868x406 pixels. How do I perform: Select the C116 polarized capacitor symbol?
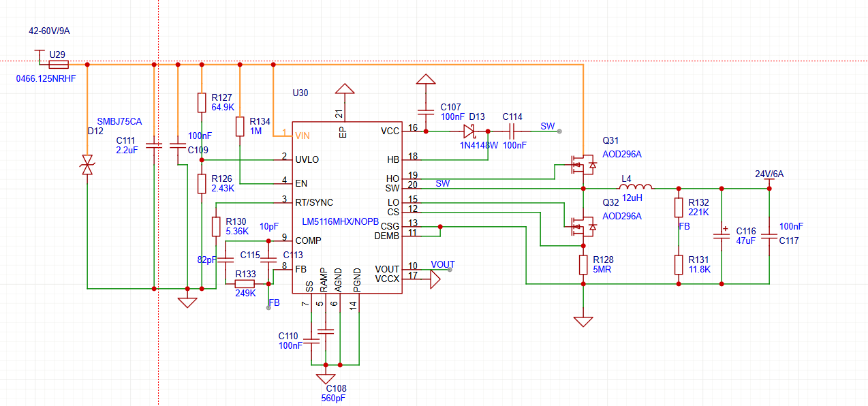click(722, 236)
